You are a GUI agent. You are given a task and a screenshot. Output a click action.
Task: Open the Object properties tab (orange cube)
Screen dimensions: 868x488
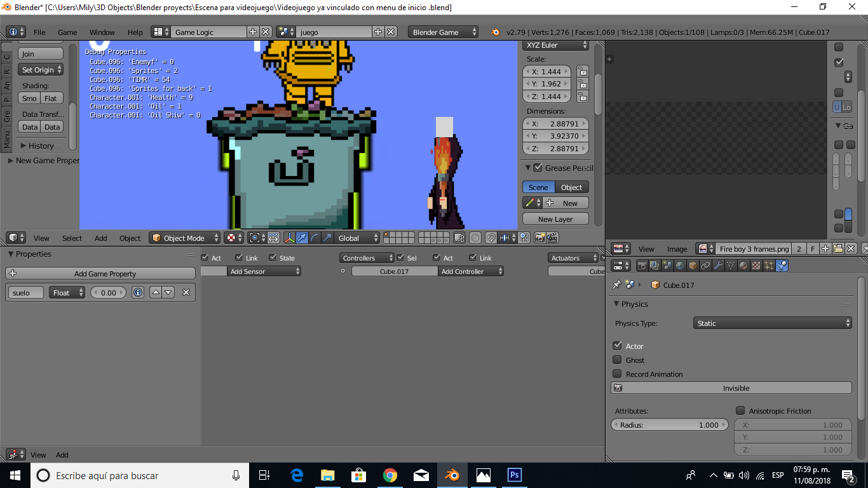click(x=693, y=266)
